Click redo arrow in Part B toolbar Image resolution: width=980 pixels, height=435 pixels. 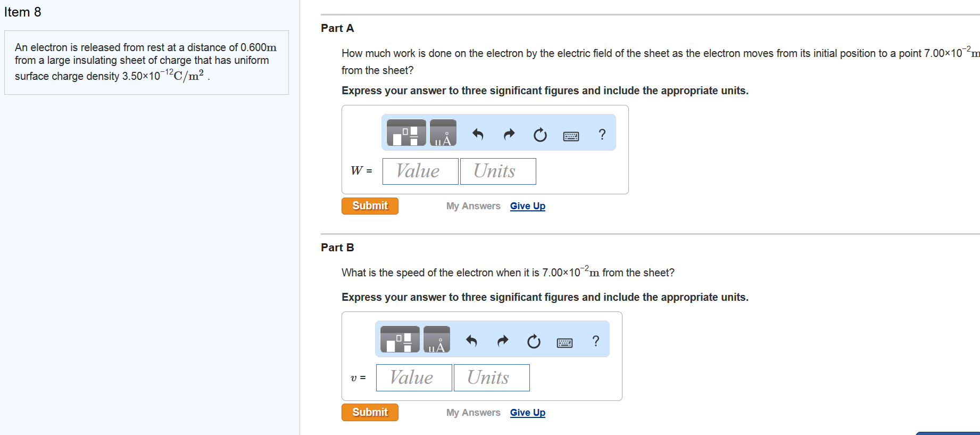point(503,341)
